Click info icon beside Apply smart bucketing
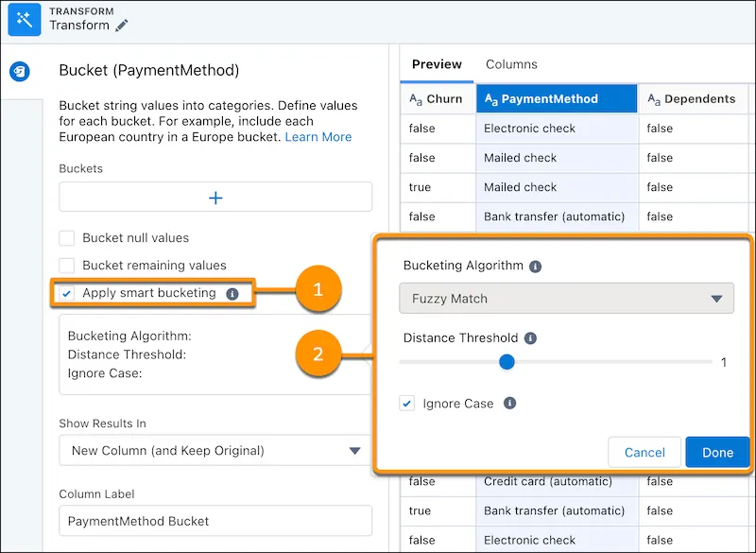756x553 pixels. (232, 293)
